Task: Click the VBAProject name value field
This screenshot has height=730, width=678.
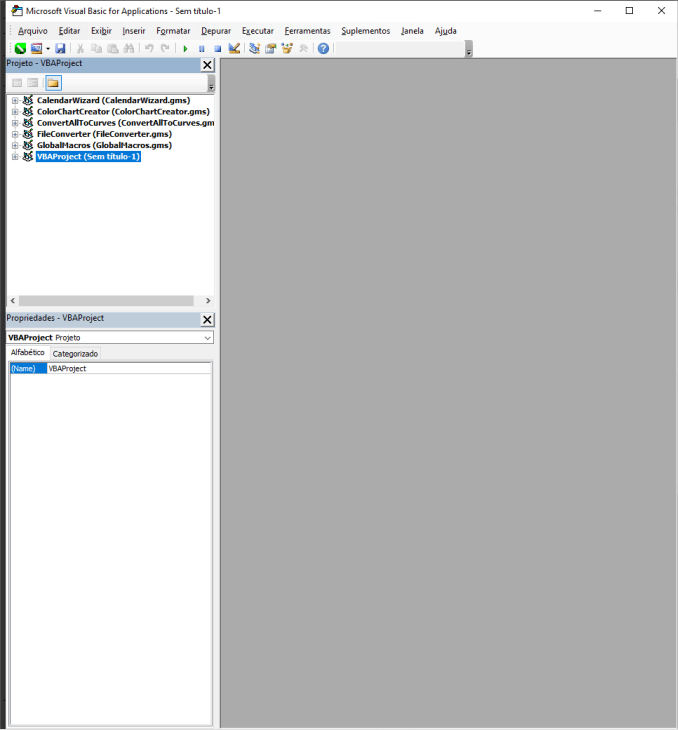Action: point(129,369)
